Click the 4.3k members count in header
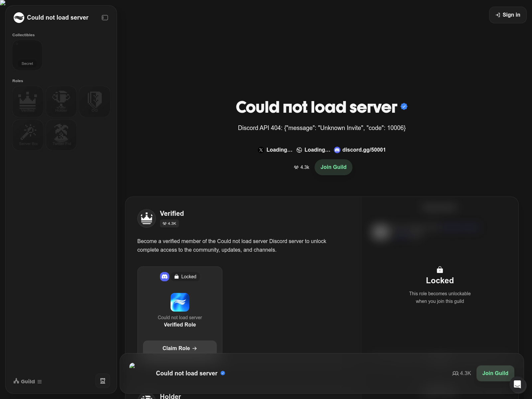Image resolution: width=532 pixels, height=399 pixels. coord(302,167)
